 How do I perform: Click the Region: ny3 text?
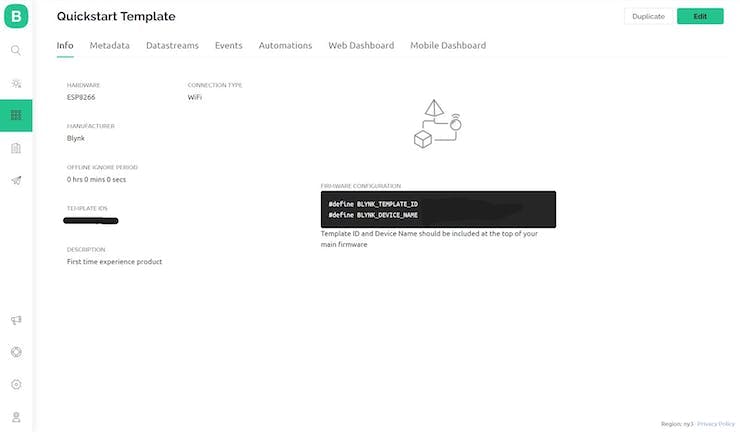(677, 424)
